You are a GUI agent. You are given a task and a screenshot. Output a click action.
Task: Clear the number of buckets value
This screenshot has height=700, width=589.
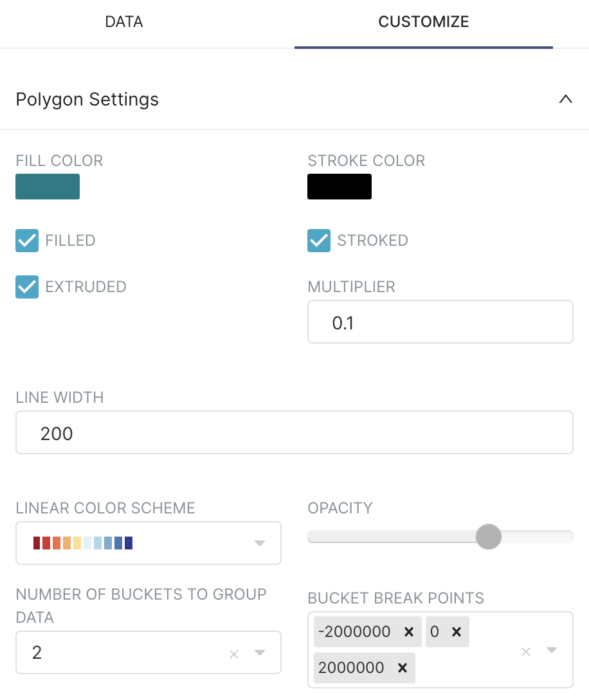point(234,654)
